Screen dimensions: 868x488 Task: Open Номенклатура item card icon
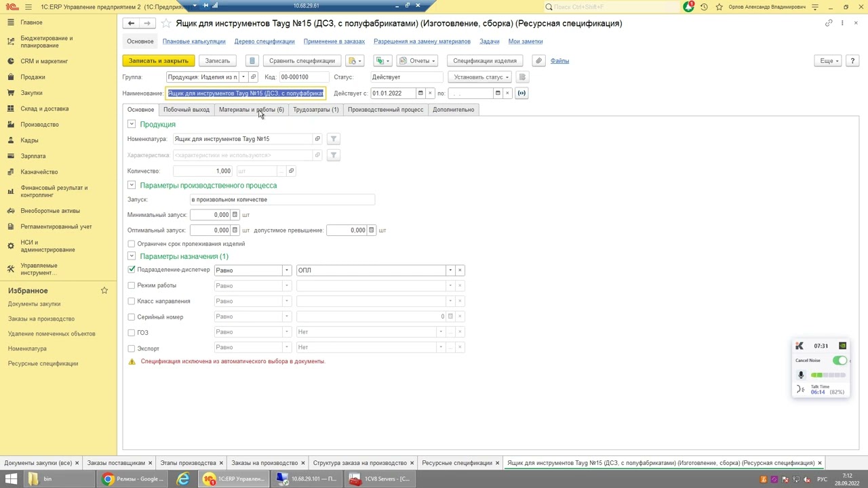click(x=317, y=139)
